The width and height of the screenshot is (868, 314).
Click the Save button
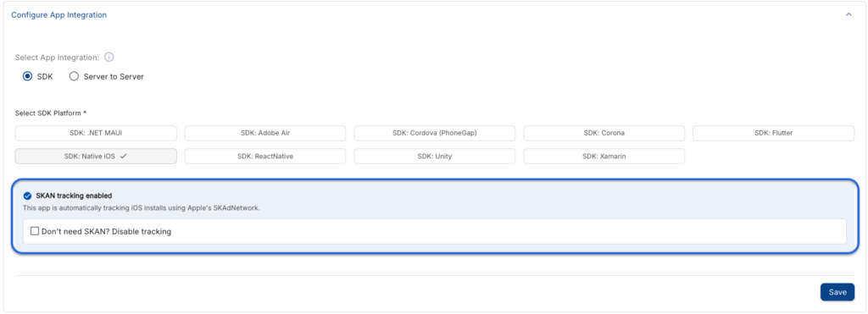[x=837, y=292]
